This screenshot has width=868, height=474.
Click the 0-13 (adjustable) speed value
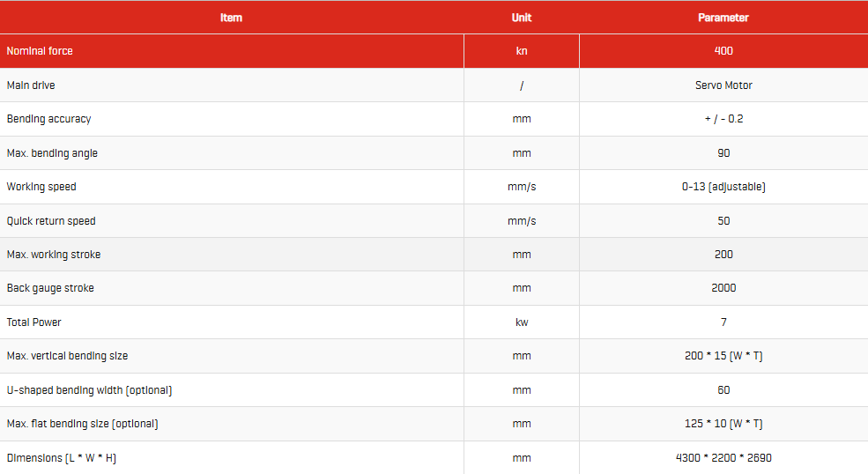[723, 187]
